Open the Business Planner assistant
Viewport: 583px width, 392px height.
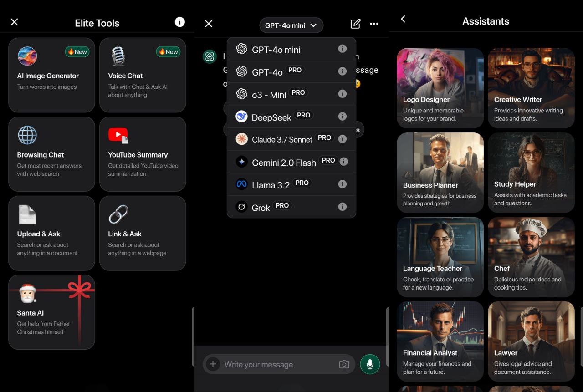pos(440,173)
